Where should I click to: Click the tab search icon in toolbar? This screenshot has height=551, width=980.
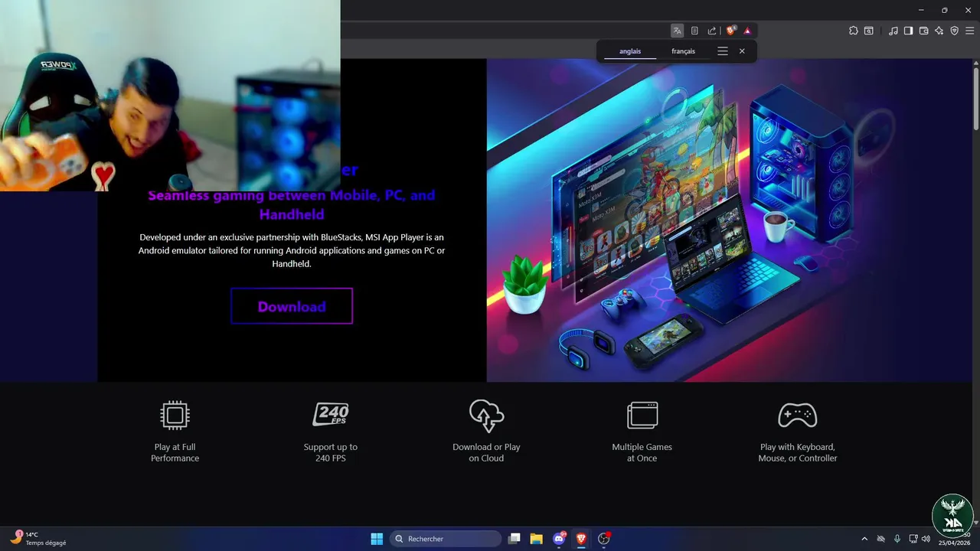coord(869,31)
